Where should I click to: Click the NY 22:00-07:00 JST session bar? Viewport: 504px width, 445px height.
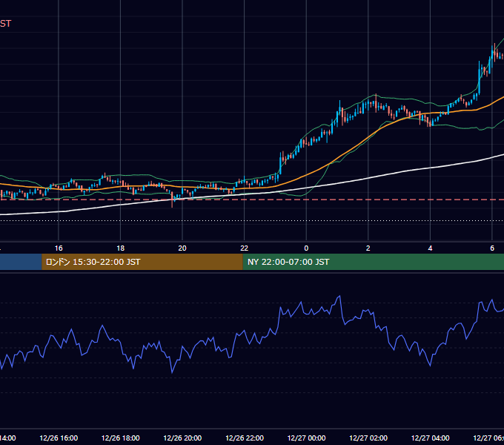(x=373, y=262)
